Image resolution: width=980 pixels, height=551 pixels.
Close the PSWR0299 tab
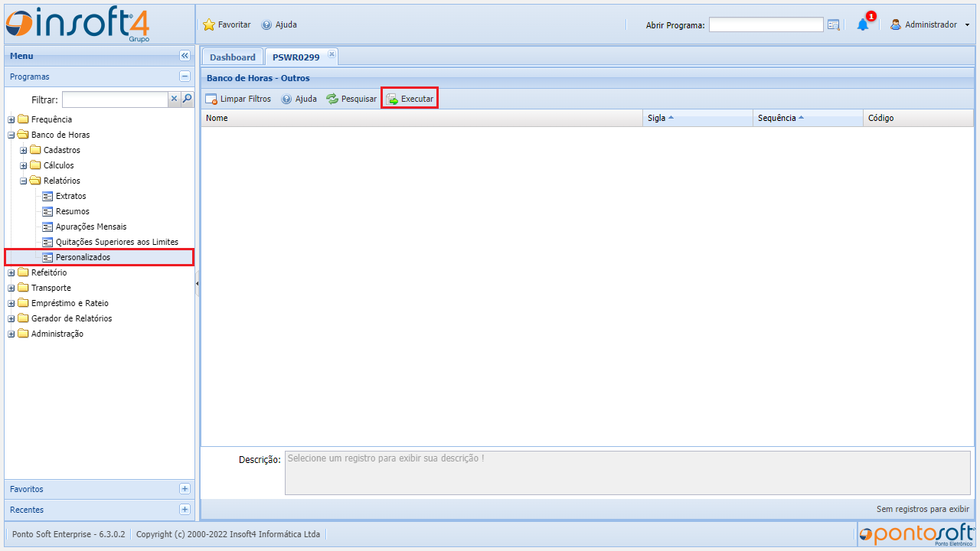[332, 54]
